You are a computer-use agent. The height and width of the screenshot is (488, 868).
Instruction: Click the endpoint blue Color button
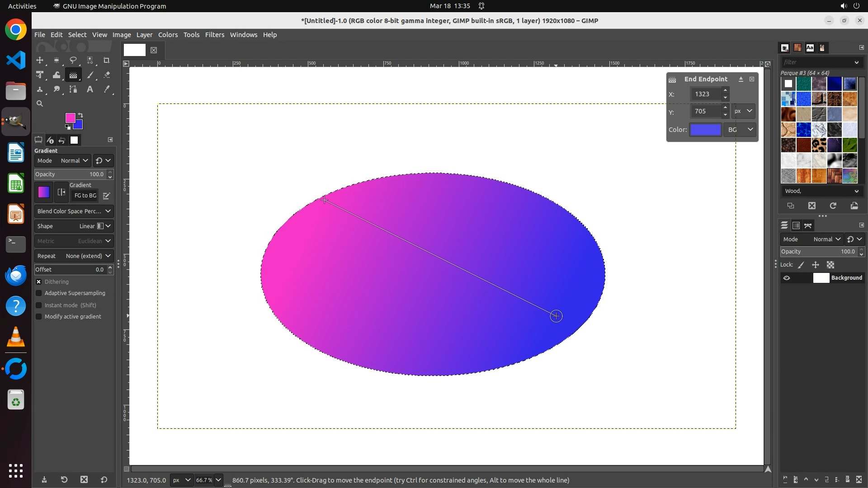[x=705, y=130]
